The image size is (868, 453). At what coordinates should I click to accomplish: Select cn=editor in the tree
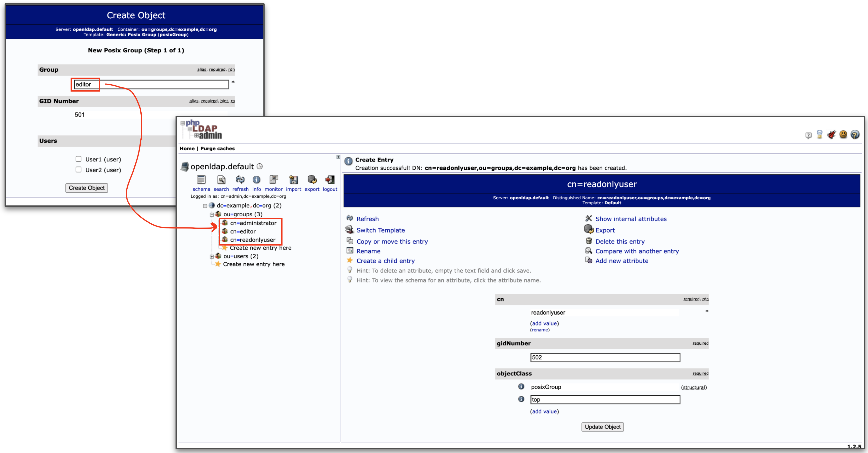pyautogui.click(x=243, y=231)
